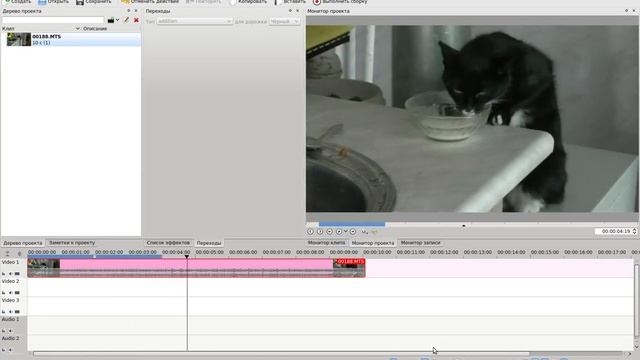Click the video preview in project monitor
The image size is (640, 360).
tap(472, 118)
